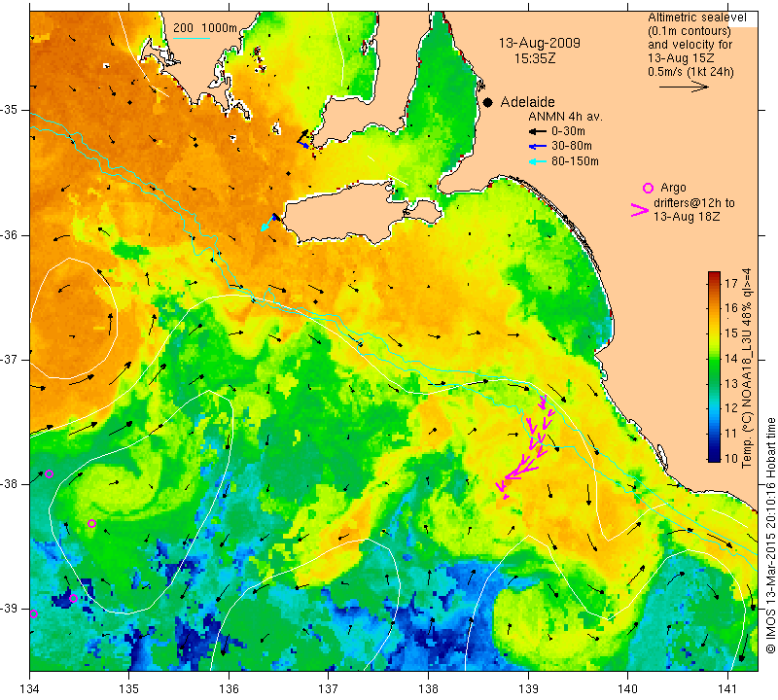This screenshot has height=700, width=778.
Task: Click longitude axis label 137
Action: point(328,689)
